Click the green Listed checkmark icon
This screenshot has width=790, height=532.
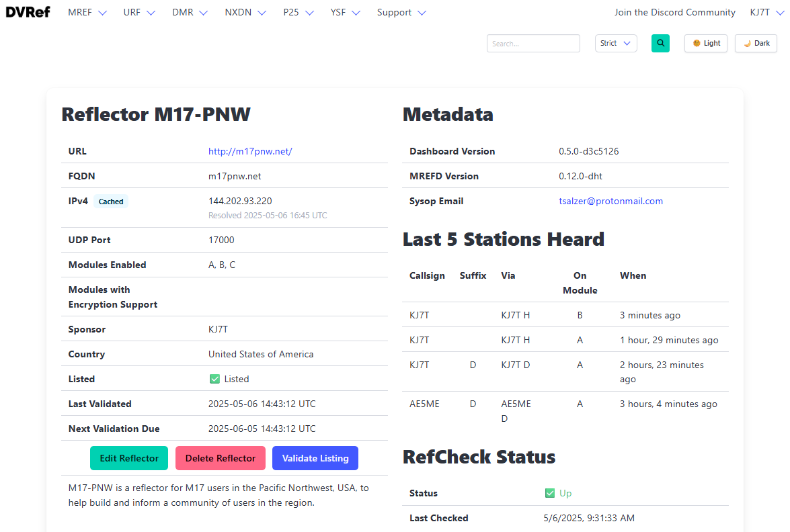point(214,379)
